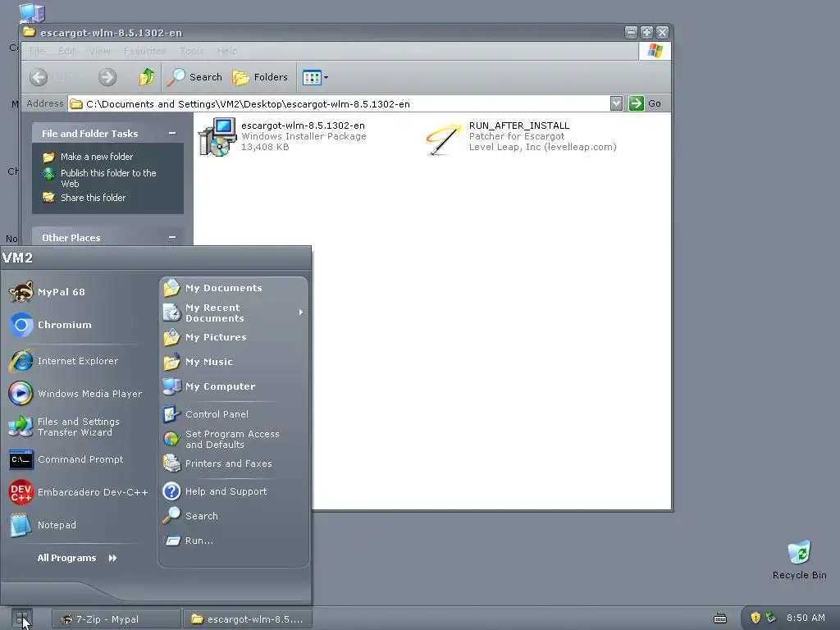This screenshot has width=840, height=630.
Task: Open the View menu
Action: pyautogui.click(x=99, y=51)
